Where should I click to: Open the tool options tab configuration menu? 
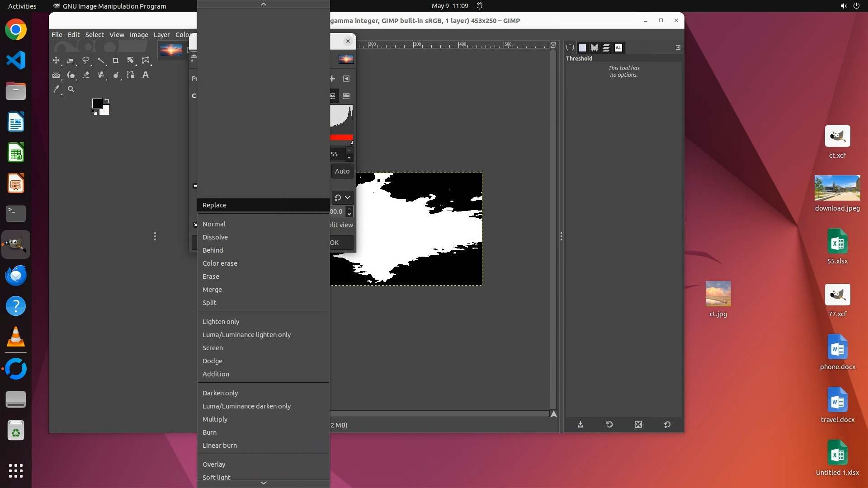pos(678,47)
